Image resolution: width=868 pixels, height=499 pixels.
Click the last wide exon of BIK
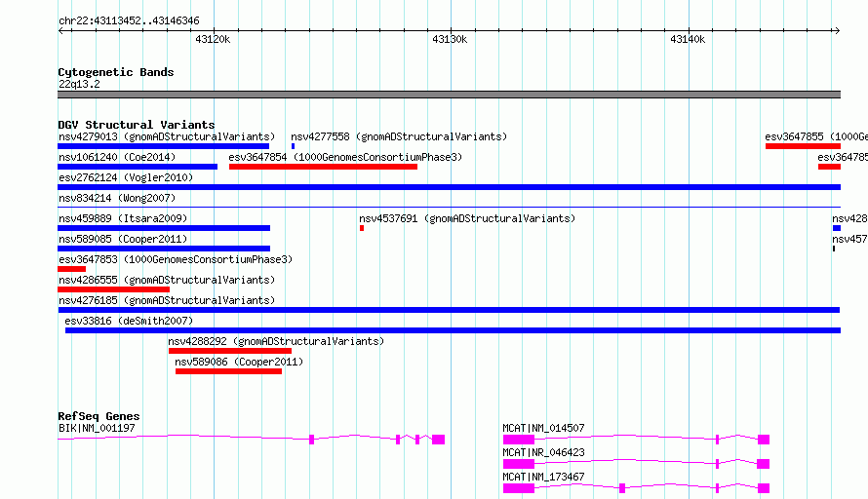[x=439, y=440]
